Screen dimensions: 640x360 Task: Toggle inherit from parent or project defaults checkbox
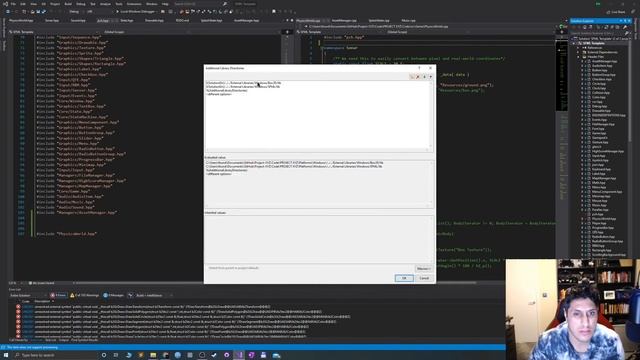click(x=233, y=268)
